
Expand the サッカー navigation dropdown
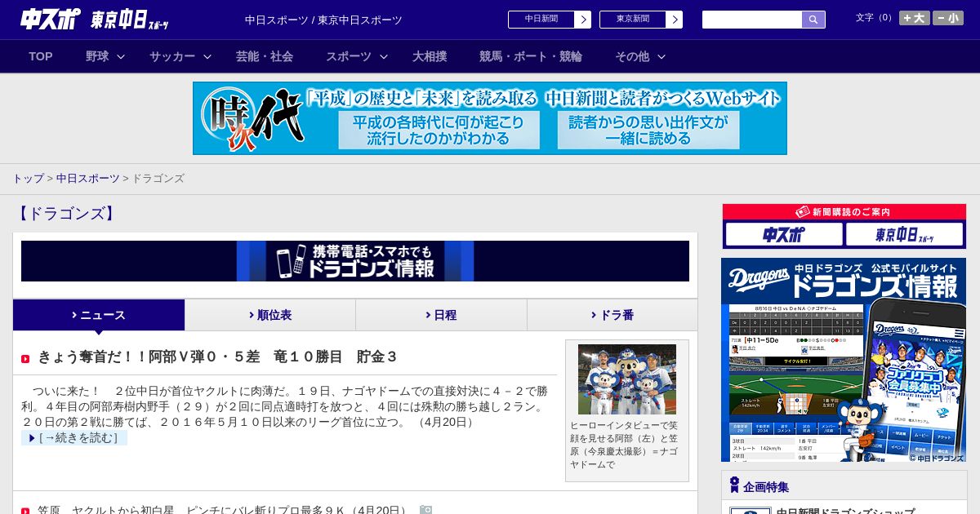[x=180, y=56]
